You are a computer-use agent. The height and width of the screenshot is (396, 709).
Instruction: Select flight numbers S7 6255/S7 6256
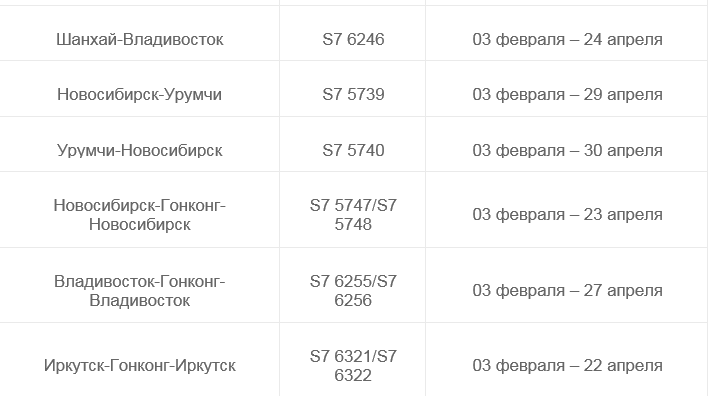[x=353, y=291]
